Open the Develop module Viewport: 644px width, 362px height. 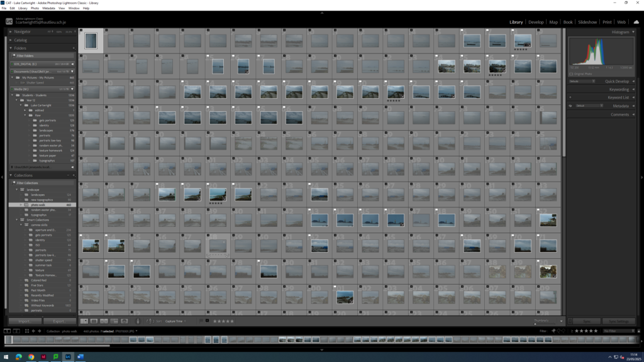[x=536, y=22]
